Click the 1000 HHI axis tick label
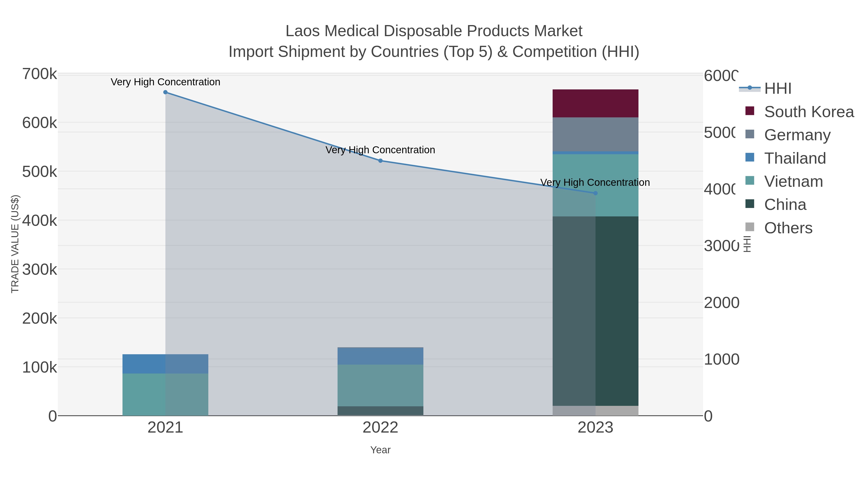This screenshot has height=488, width=868. [721, 359]
